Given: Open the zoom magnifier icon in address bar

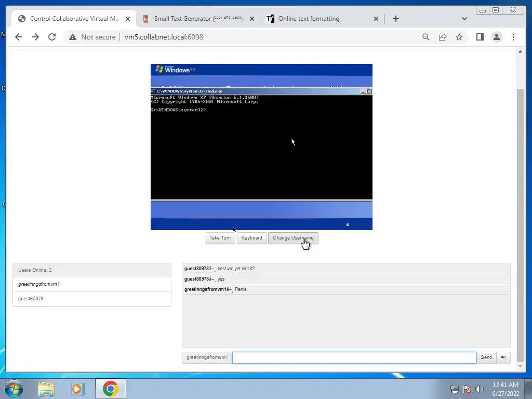Looking at the screenshot, I should tap(426, 37).
